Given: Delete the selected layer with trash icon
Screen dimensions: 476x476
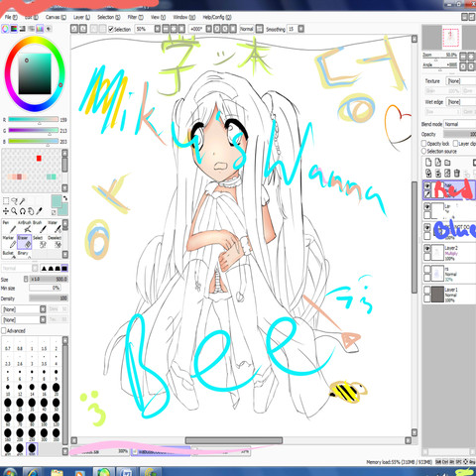Looking at the screenshot, I should 457,173.
